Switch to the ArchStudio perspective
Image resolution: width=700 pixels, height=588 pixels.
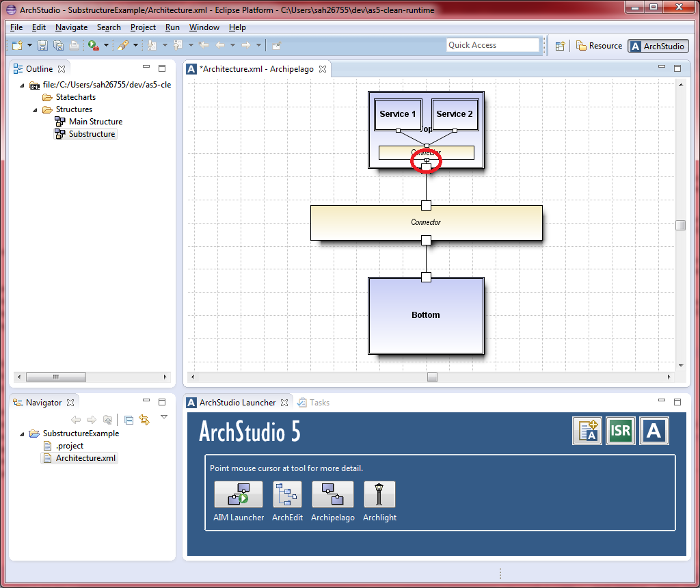pyautogui.click(x=658, y=46)
